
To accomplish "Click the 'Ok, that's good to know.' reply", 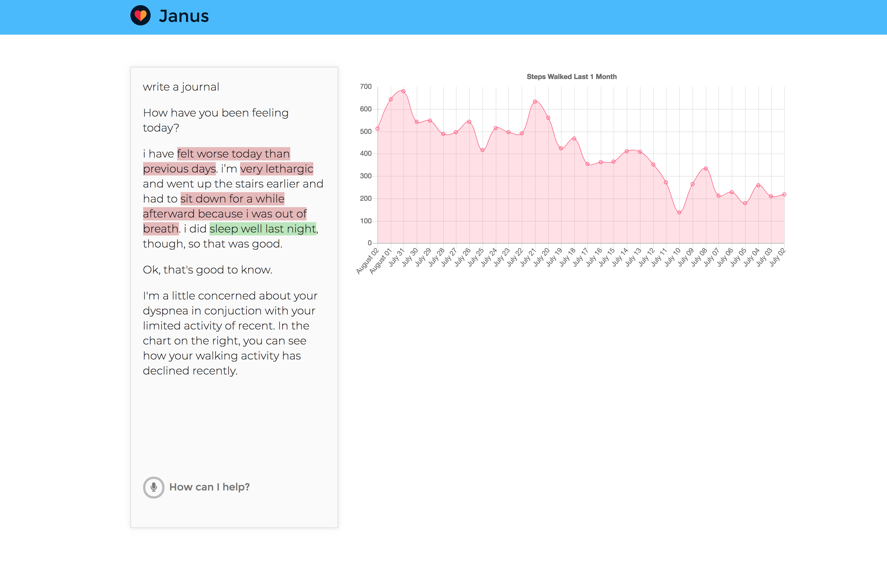I will tap(207, 270).
